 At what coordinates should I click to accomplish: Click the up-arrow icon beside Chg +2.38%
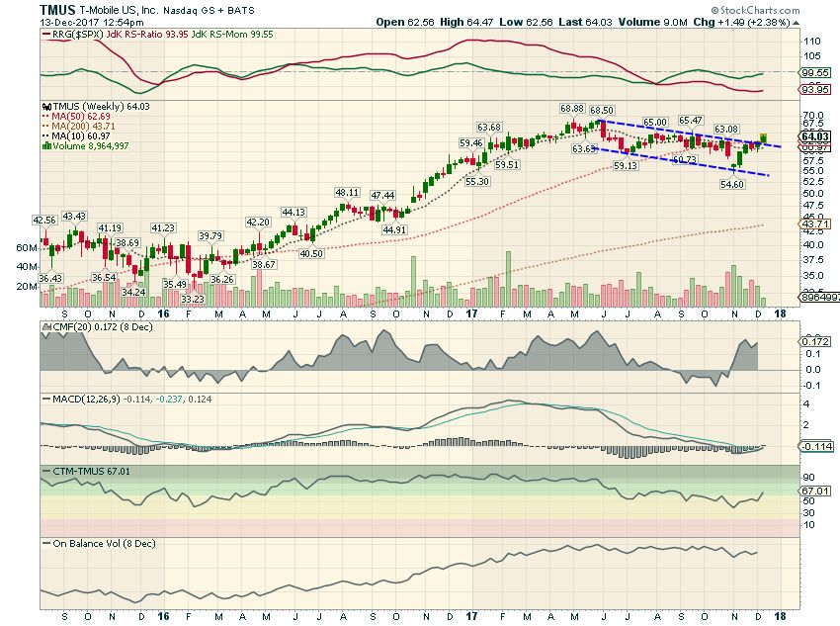pyautogui.click(x=797, y=23)
